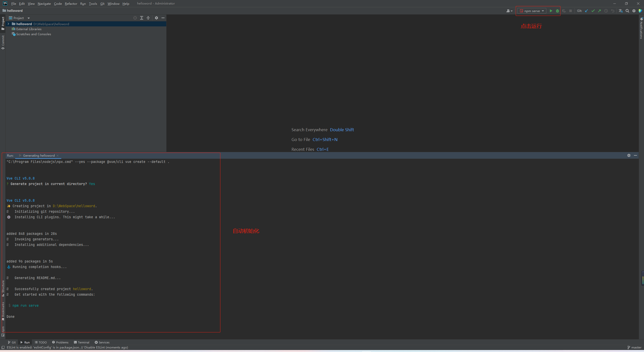Toggle the Notifications side panel

tap(641, 28)
